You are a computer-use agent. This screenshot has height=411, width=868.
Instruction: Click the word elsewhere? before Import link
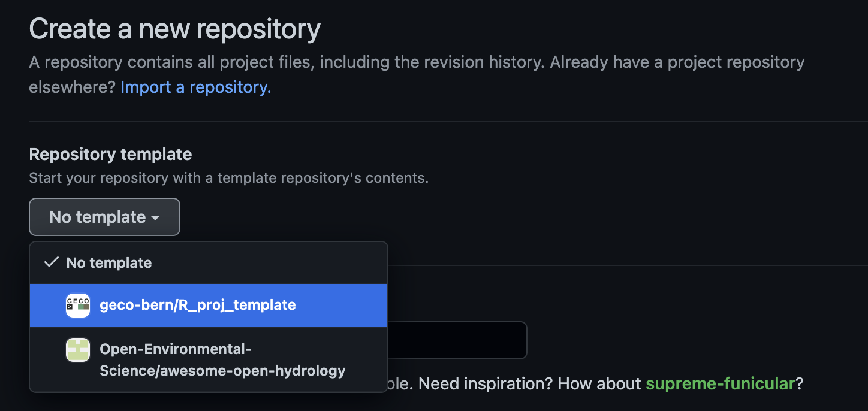[x=73, y=87]
